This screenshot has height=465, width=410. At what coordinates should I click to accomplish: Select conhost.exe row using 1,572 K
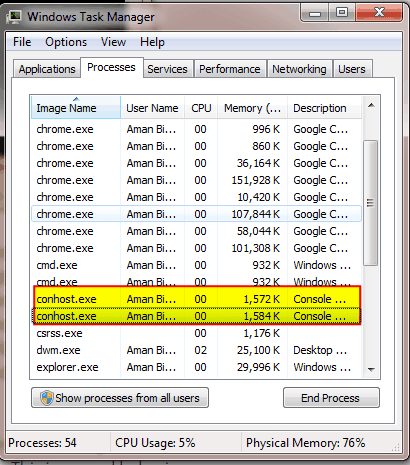coord(196,299)
